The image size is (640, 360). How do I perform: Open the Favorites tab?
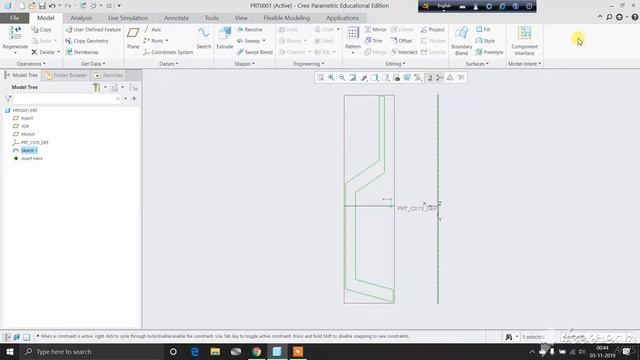coord(109,75)
